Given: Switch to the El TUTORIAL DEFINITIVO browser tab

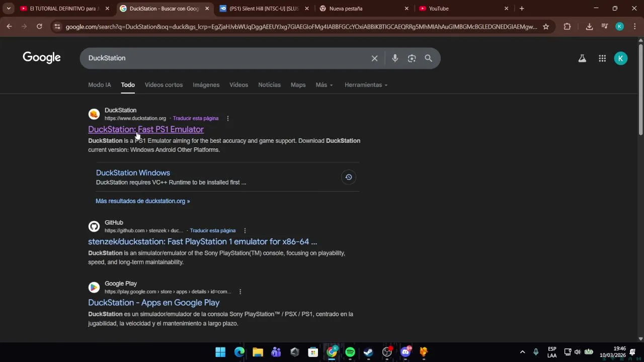Looking at the screenshot, I should click(64, 9).
